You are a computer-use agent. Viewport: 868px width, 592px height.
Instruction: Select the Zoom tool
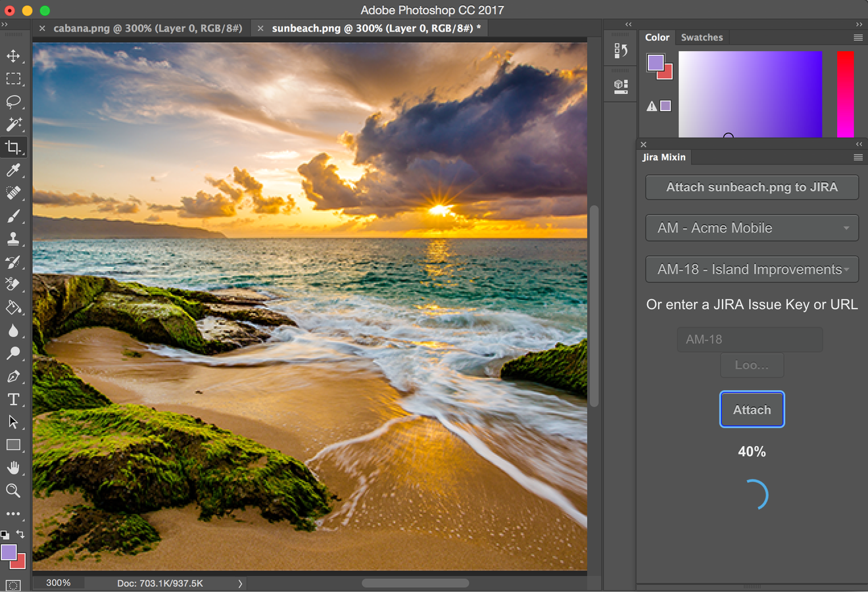[13, 491]
